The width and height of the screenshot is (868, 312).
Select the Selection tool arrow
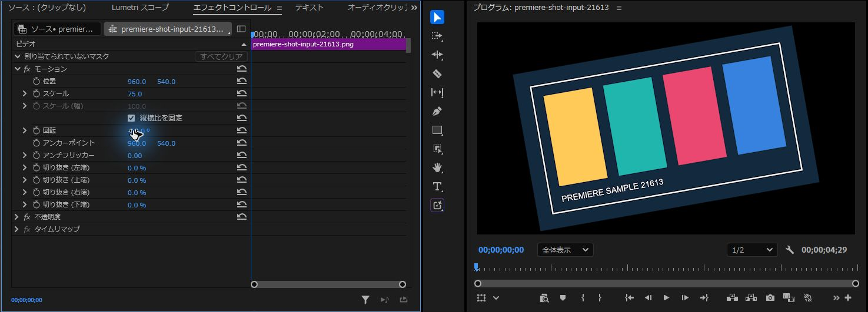pyautogui.click(x=437, y=17)
